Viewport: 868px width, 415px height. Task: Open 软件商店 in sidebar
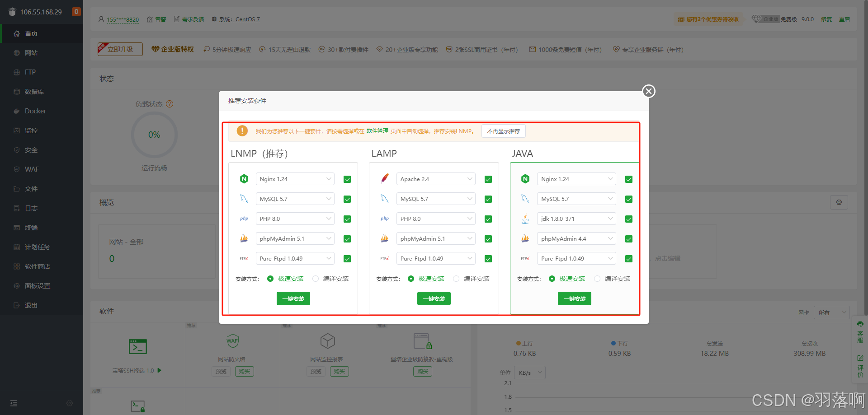pos(42,266)
